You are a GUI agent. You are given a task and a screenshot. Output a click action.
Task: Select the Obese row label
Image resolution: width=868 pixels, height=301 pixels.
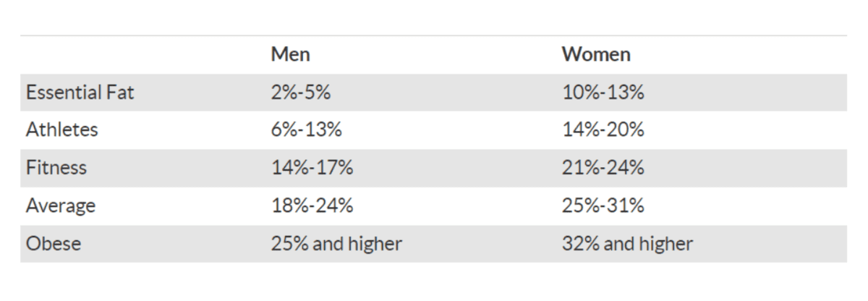pyautogui.click(x=53, y=244)
